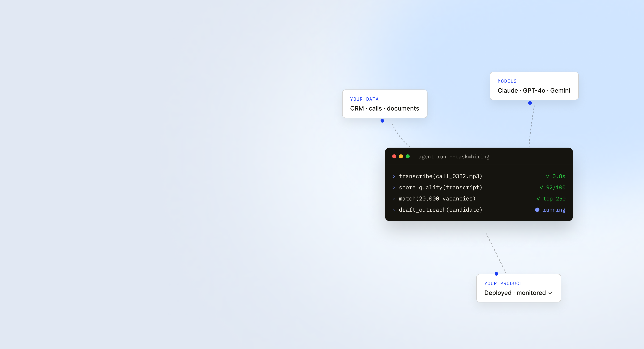Click the red close dot on terminal
Image resolution: width=644 pixels, height=349 pixels.
click(394, 156)
